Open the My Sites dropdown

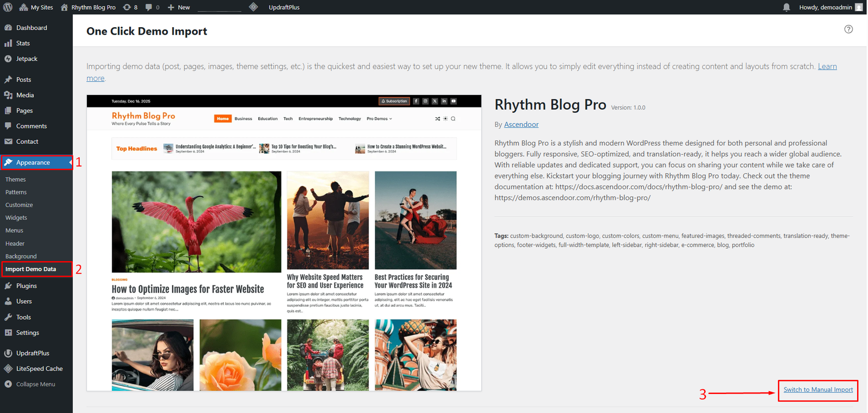point(36,7)
